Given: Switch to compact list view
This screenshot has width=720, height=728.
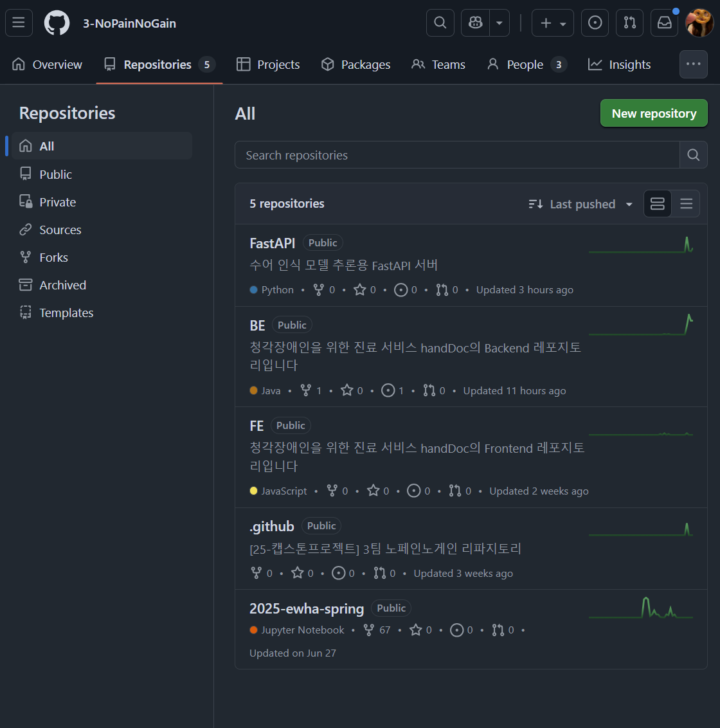Looking at the screenshot, I should tap(686, 204).
